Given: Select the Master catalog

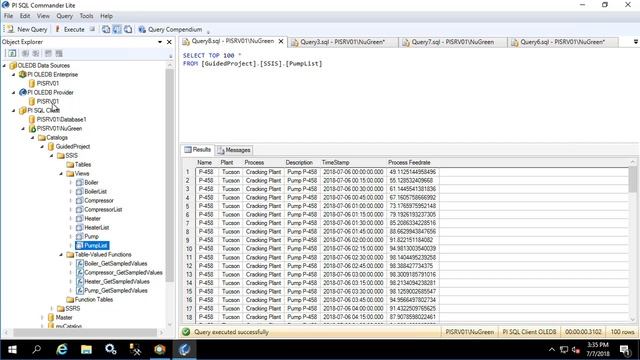Looking at the screenshot, I should pyautogui.click(x=64, y=318).
